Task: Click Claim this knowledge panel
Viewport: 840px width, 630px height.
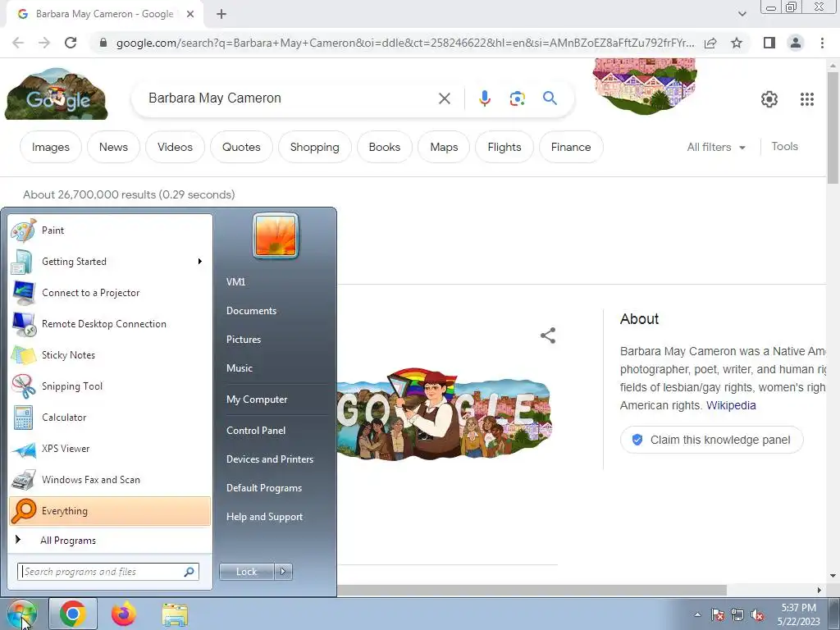Action: pyautogui.click(x=711, y=440)
